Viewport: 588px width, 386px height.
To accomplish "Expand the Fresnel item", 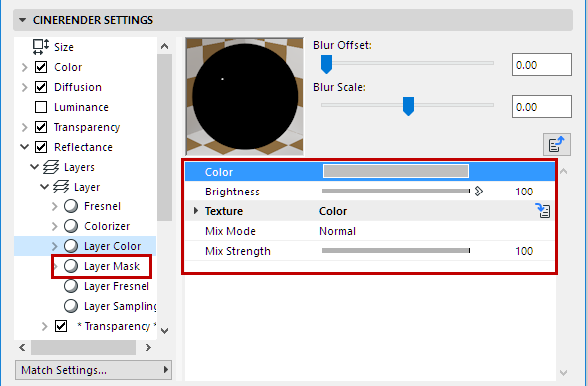I will [55, 206].
